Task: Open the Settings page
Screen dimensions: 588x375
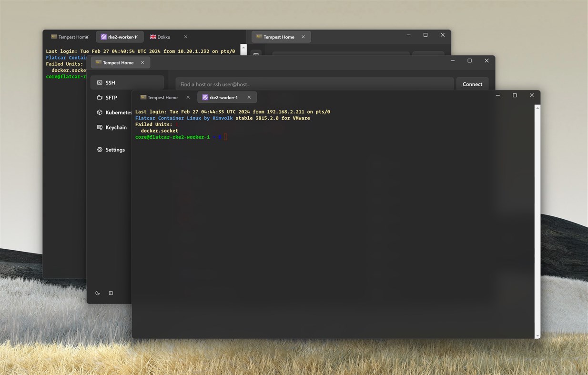Action: pos(114,150)
